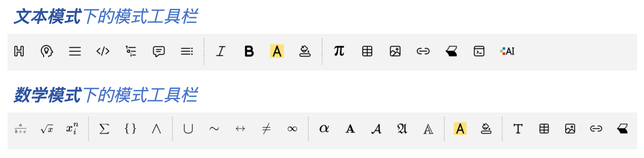
Task: Launch the AI assistant button
Action: point(507,51)
